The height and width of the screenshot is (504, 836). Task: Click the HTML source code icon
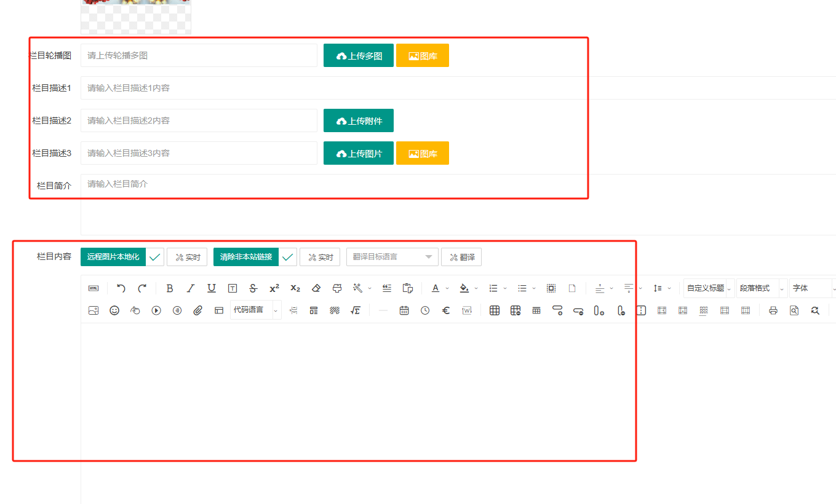(x=94, y=288)
